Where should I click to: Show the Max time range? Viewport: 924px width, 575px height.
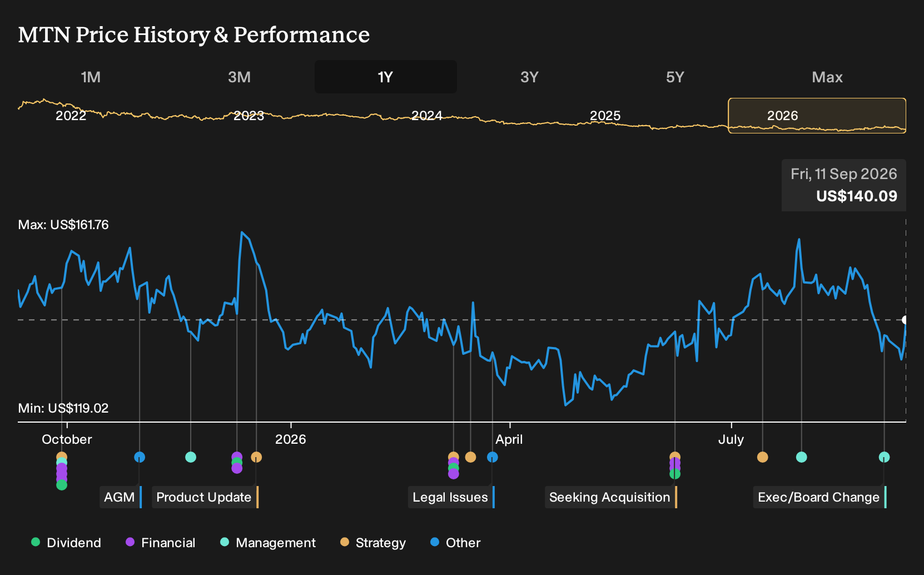(x=827, y=77)
